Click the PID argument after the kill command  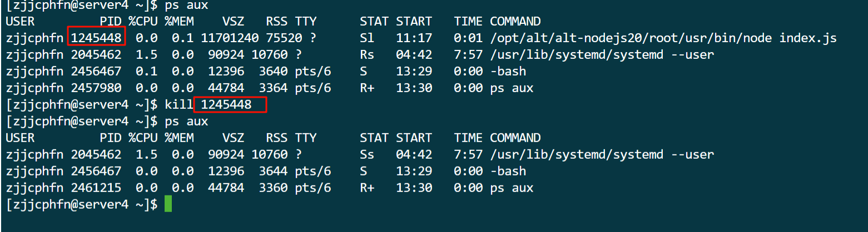[226, 105]
